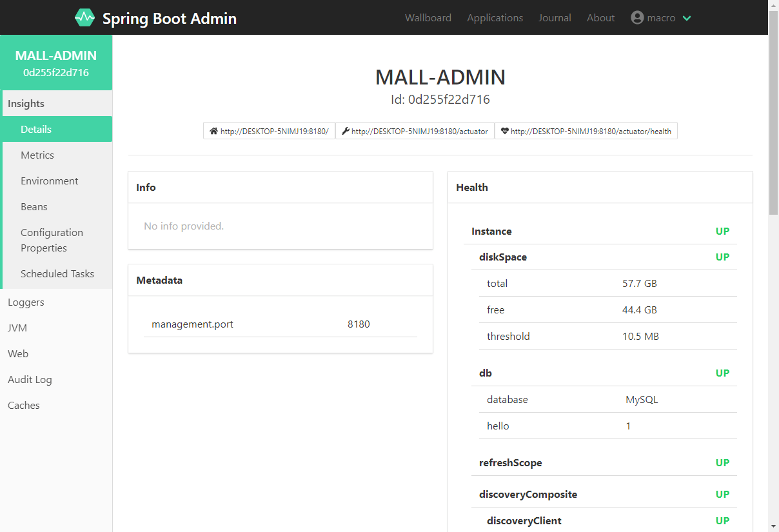The height and width of the screenshot is (532, 779).
Task: Open the About page
Action: pyautogui.click(x=600, y=18)
